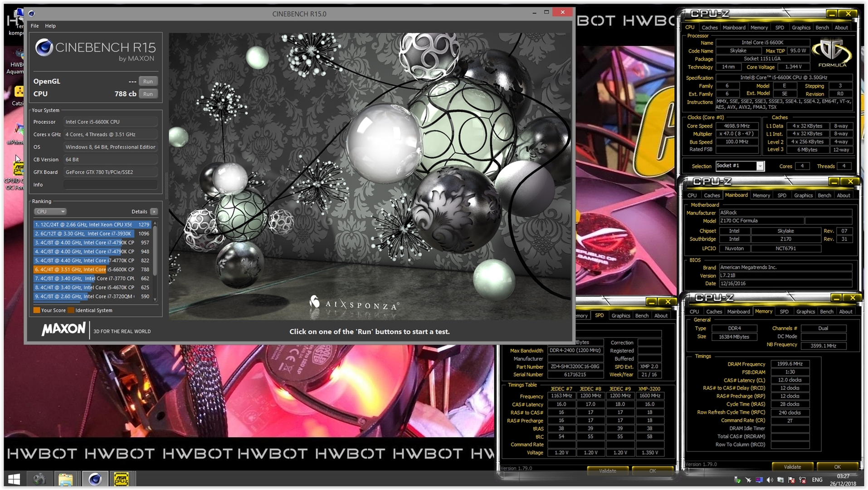Open Graphics tab in SPD CPU-Z window
This screenshot has height=490, width=868.
[620, 316]
